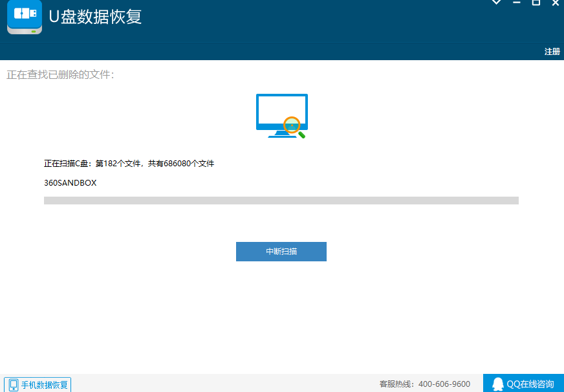This screenshot has width=564, height=392.
Task: Click the scan progress bar
Action: click(281, 201)
